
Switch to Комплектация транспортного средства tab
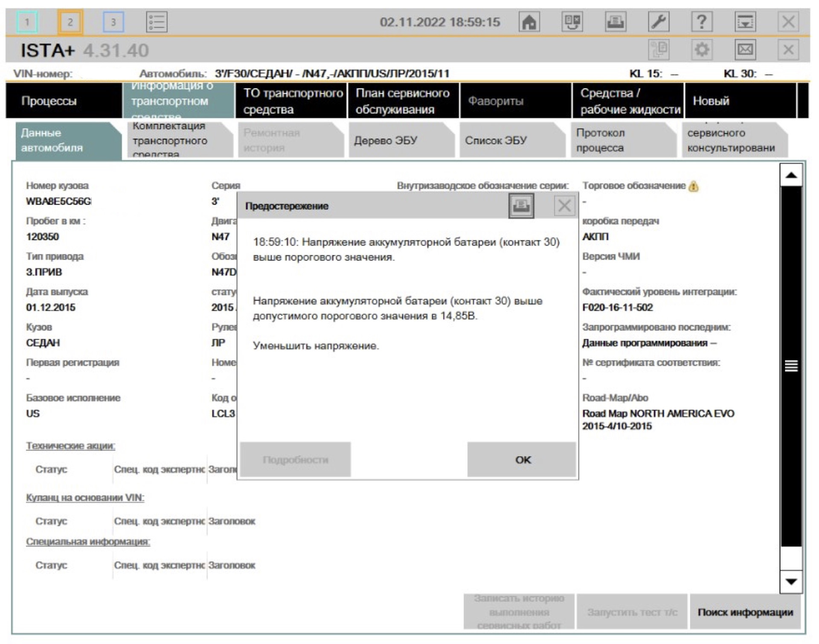click(x=180, y=140)
